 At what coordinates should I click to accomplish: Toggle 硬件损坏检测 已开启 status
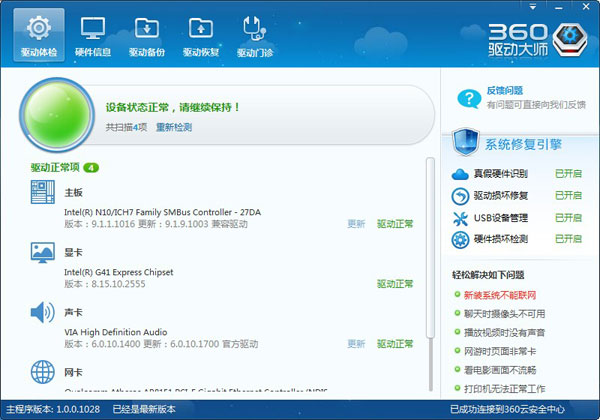568,239
